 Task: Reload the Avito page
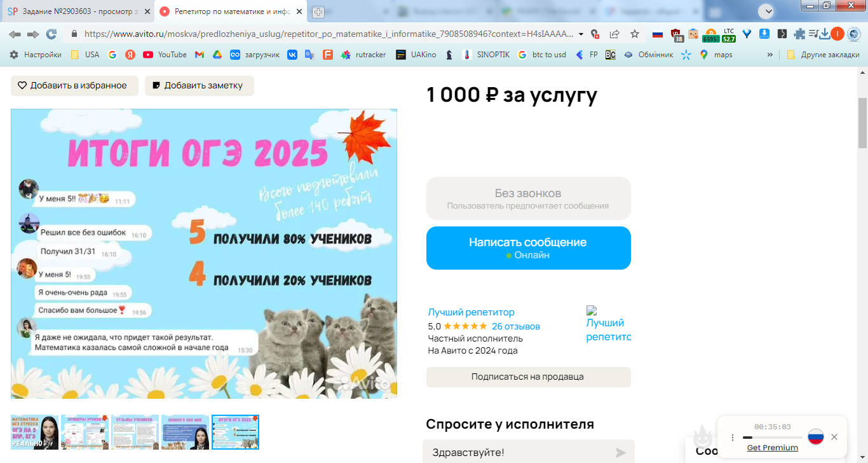tap(51, 34)
